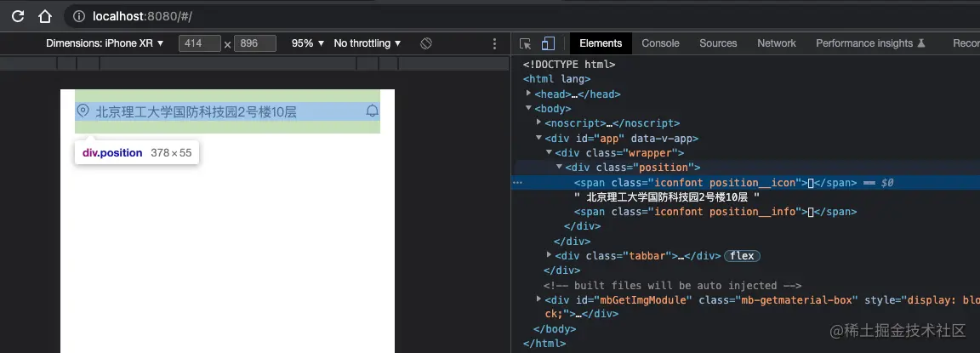Image resolution: width=980 pixels, height=353 pixels.
Task: Open site information icon in address bar
Action: (79, 17)
